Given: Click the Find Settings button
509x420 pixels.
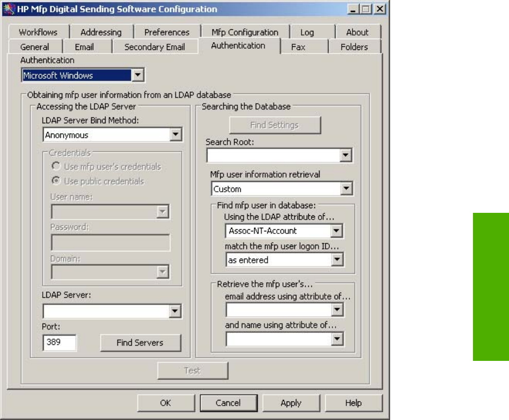Looking at the screenshot, I should tap(275, 125).
